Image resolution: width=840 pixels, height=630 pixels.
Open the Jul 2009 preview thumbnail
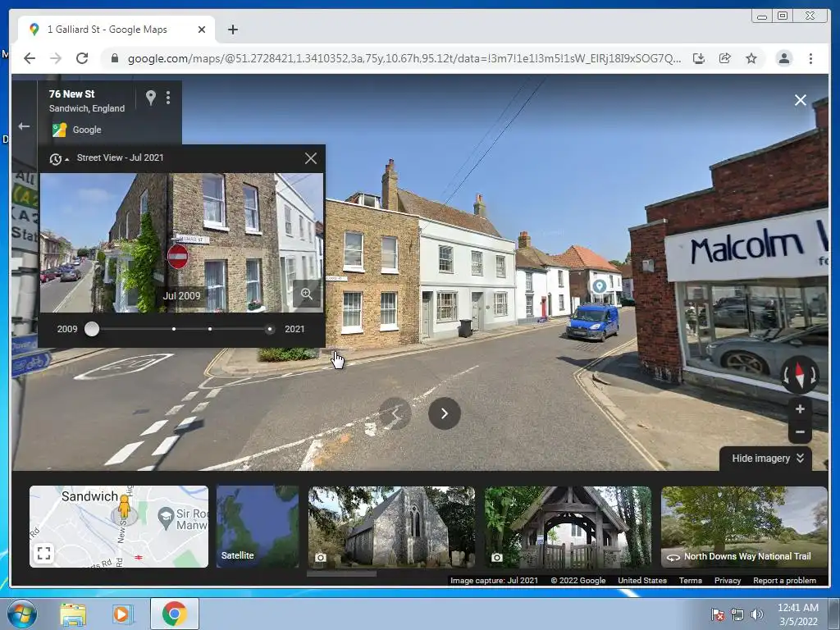(x=181, y=243)
